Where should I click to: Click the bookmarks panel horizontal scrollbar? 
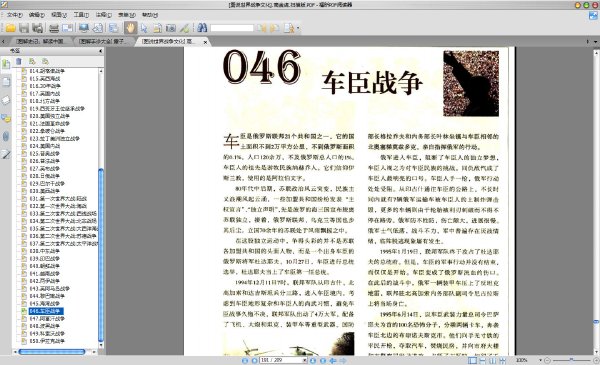(52, 352)
